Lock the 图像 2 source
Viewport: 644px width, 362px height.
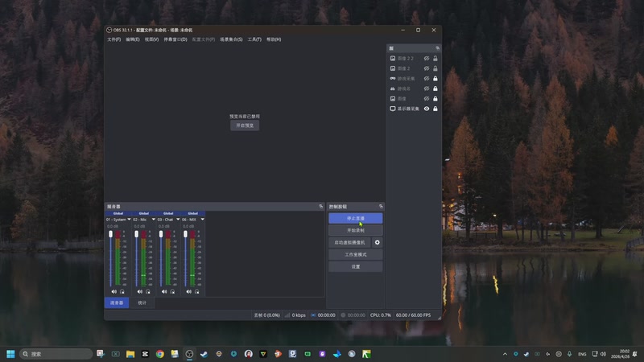pyautogui.click(x=436, y=68)
